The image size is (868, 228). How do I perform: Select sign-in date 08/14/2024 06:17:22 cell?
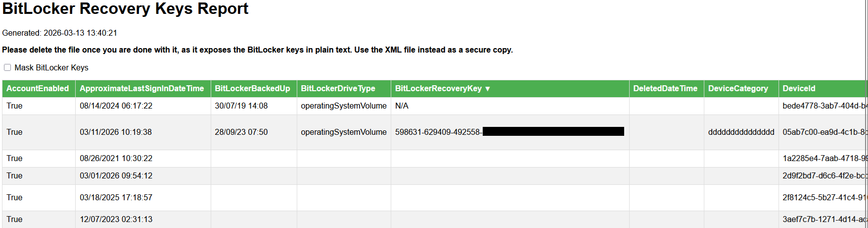(116, 106)
